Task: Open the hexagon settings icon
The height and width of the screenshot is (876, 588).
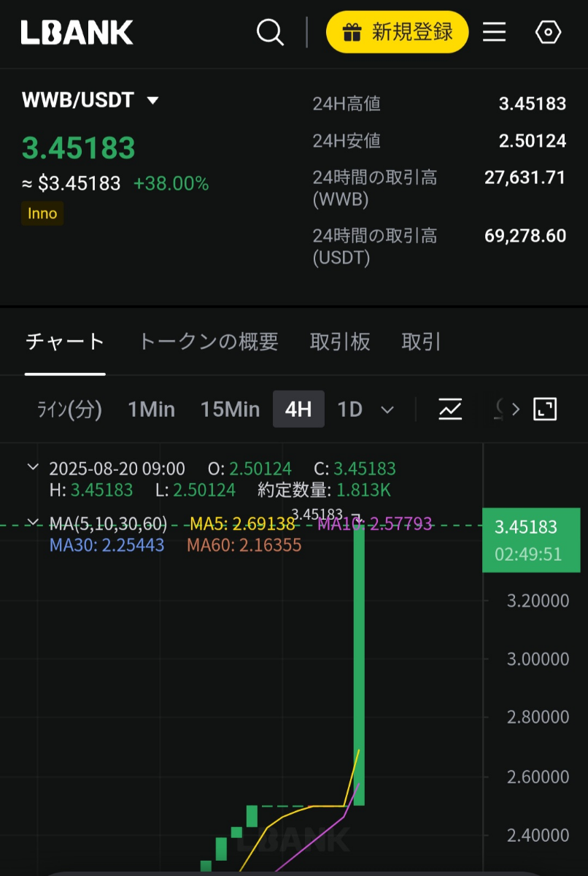Action: 548,32
